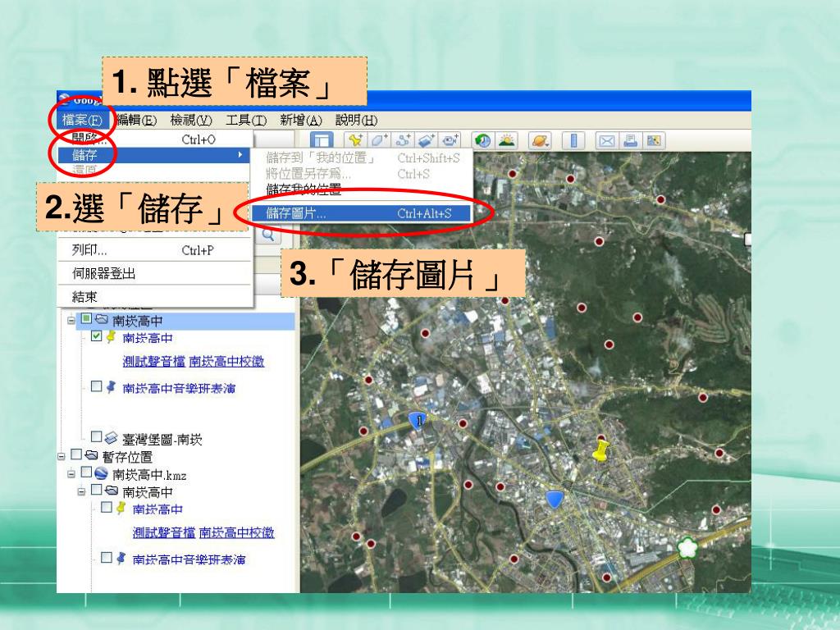Click the Email envelope toolbar icon
The image size is (840, 630).
point(606,140)
